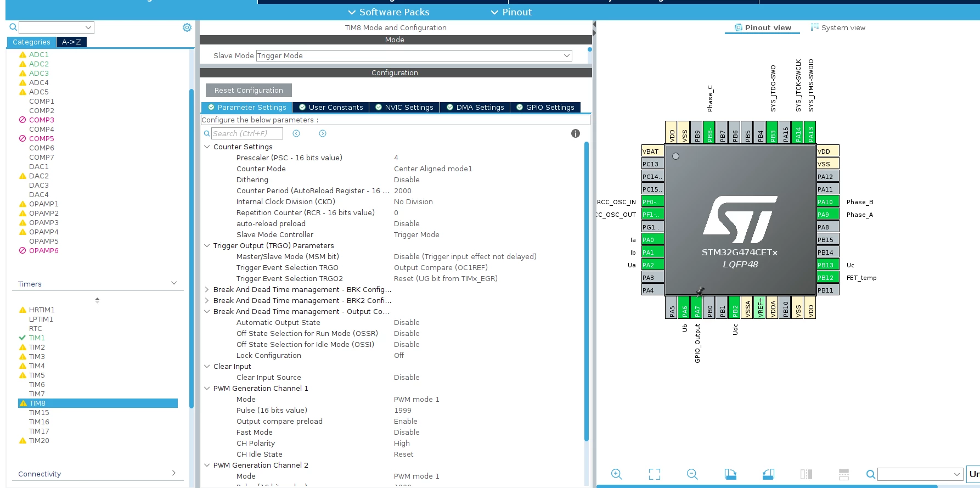This screenshot has width=980, height=488.
Task: Switch to System view tab
Action: [838, 27]
